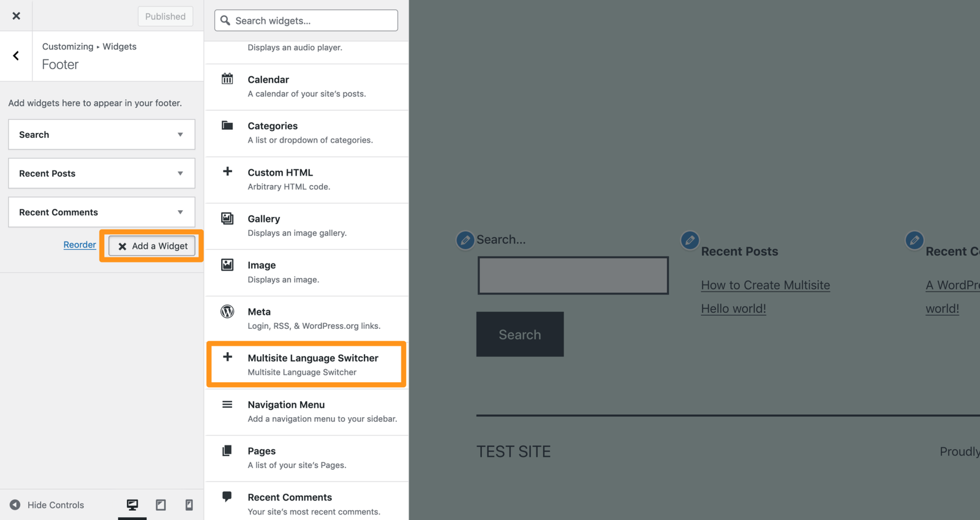This screenshot has width=980, height=520.
Task: Switch to tablet preview device icon
Action: pos(160,505)
